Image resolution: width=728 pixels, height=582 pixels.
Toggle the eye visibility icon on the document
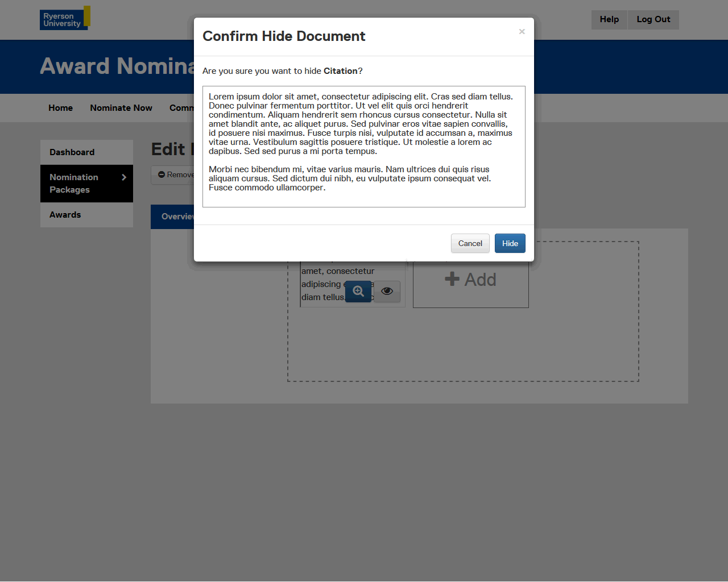coord(387,292)
